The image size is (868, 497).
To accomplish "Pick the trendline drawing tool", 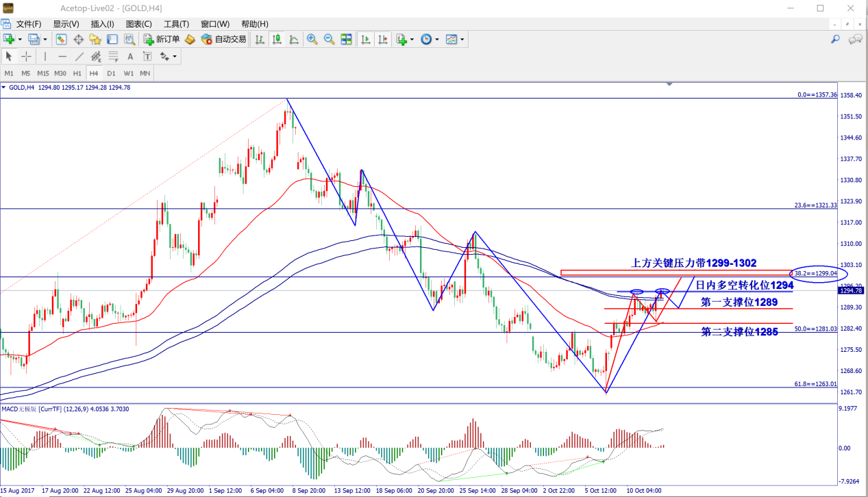I will (79, 56).
